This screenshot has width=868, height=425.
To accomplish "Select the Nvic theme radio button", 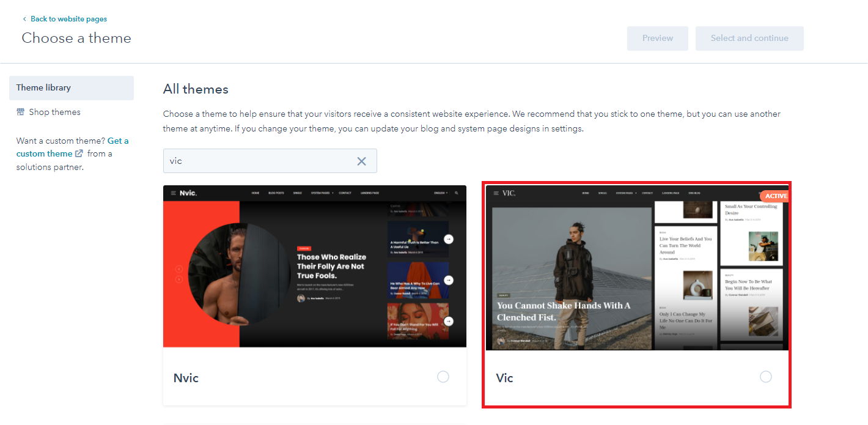I will [x=443, y=377].
